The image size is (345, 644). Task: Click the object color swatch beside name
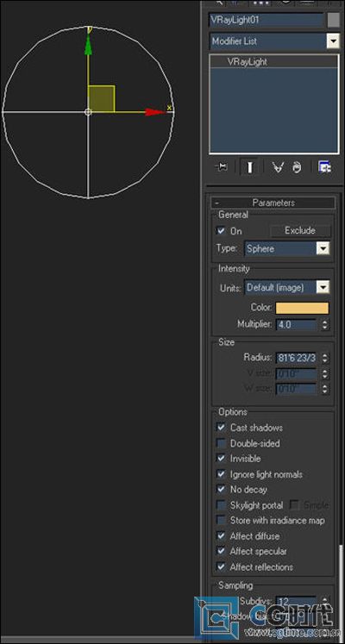click(x=333, y=20)
